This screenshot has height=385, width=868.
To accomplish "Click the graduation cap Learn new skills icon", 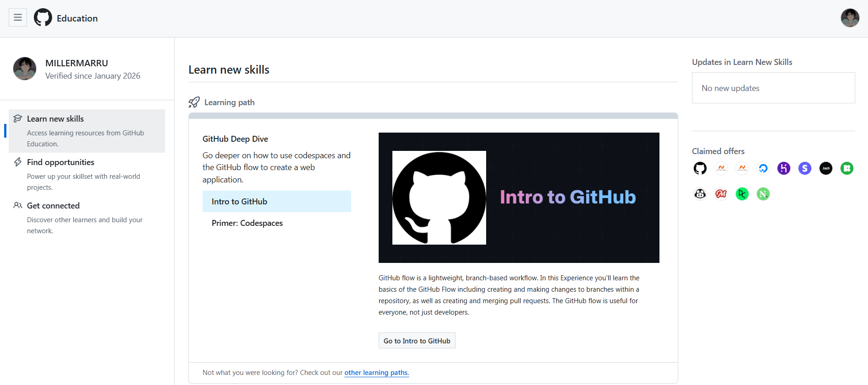I will 18,118.
